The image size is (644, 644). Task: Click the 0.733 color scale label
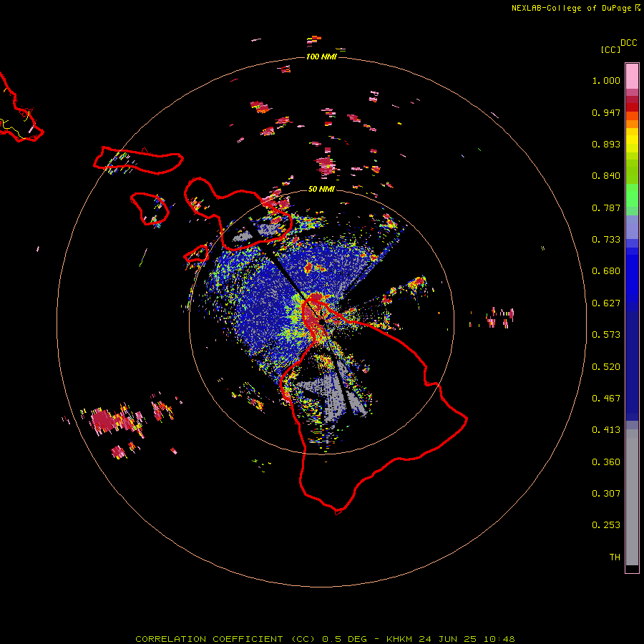606,240
